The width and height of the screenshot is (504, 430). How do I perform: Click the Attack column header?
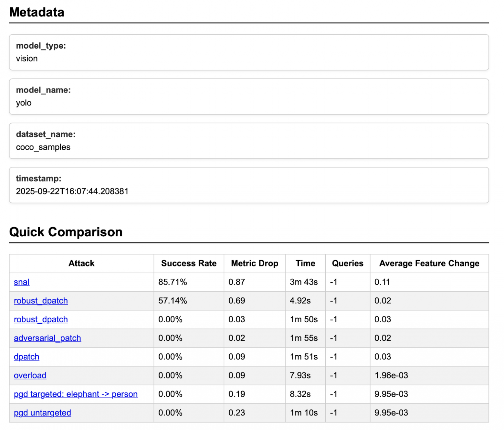(x=81, y=263)
